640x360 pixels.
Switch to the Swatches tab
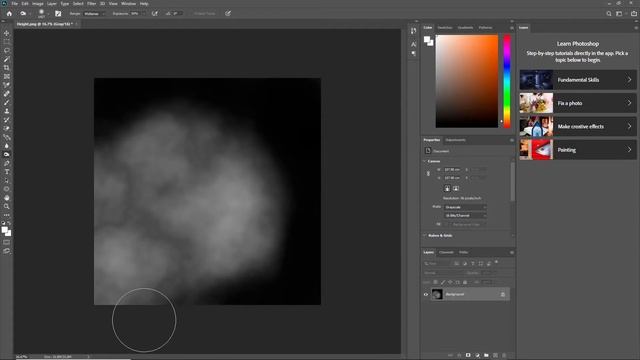(x=444, y=28)
